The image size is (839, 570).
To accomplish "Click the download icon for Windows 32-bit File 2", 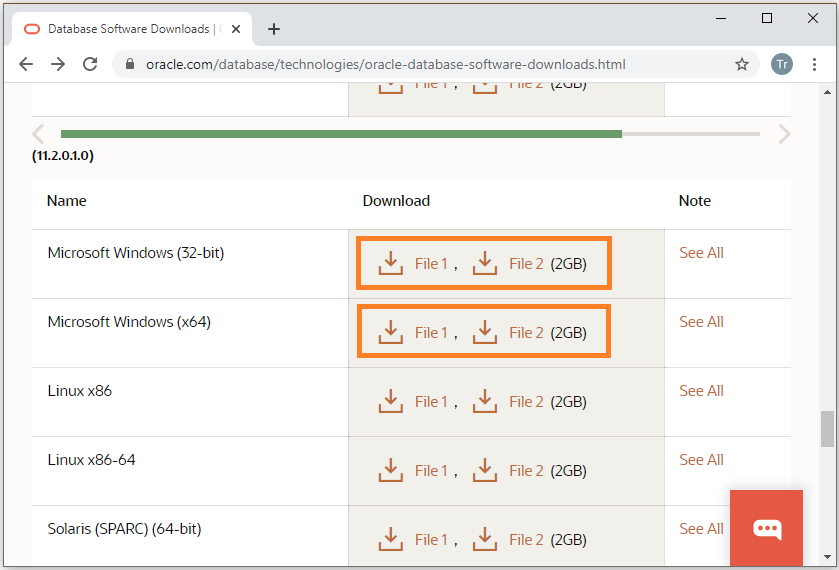I will pyautogui.click(x=485, y=263).
